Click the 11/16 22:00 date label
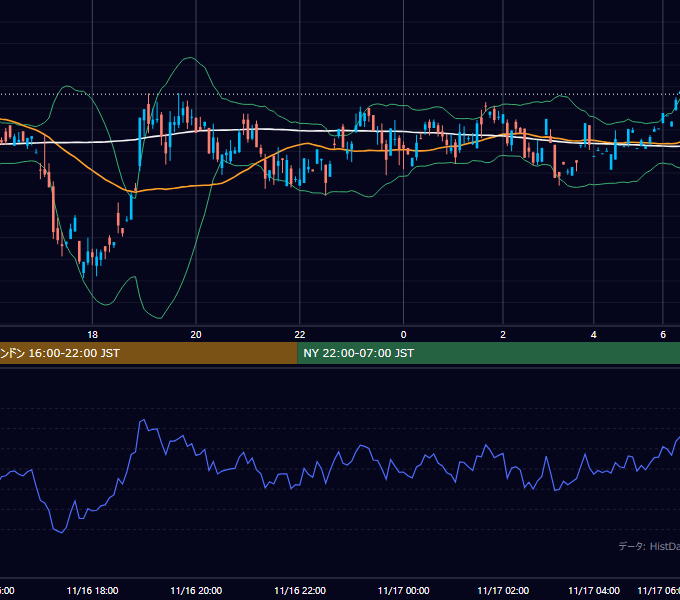This screenshot has height=600, width=680. tap(300, 590)
